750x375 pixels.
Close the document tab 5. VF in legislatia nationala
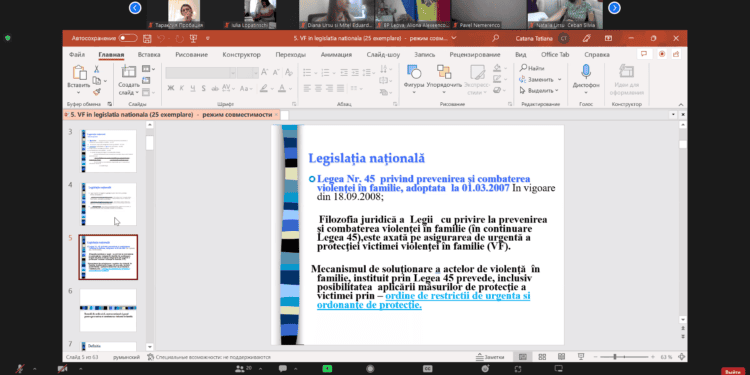pyautogui.click(x=276, y=115)
